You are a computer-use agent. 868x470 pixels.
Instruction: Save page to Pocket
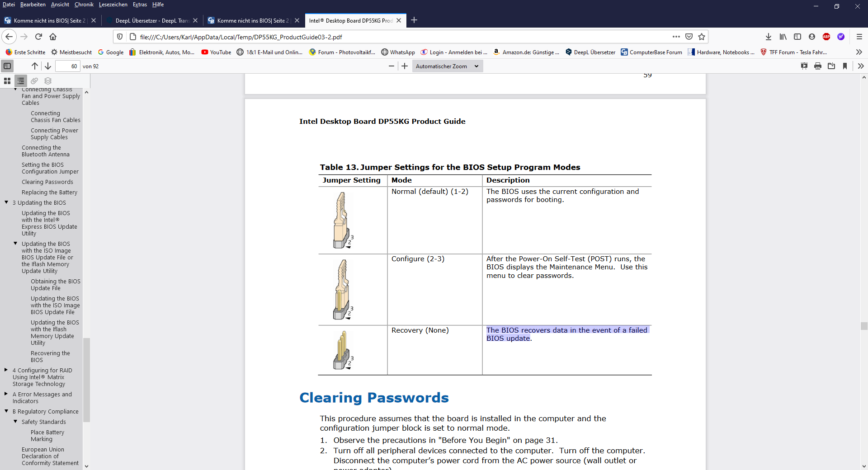click(x=689, y=37)
